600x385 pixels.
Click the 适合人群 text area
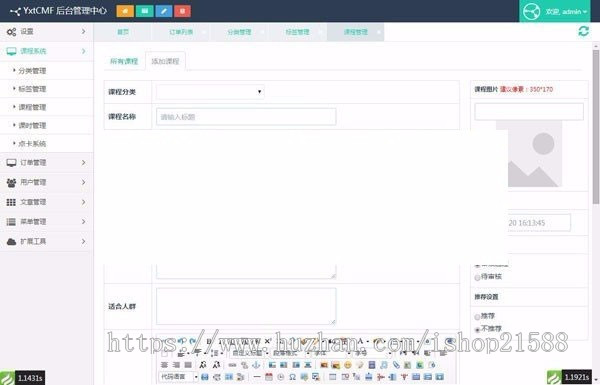click(246, 307)
